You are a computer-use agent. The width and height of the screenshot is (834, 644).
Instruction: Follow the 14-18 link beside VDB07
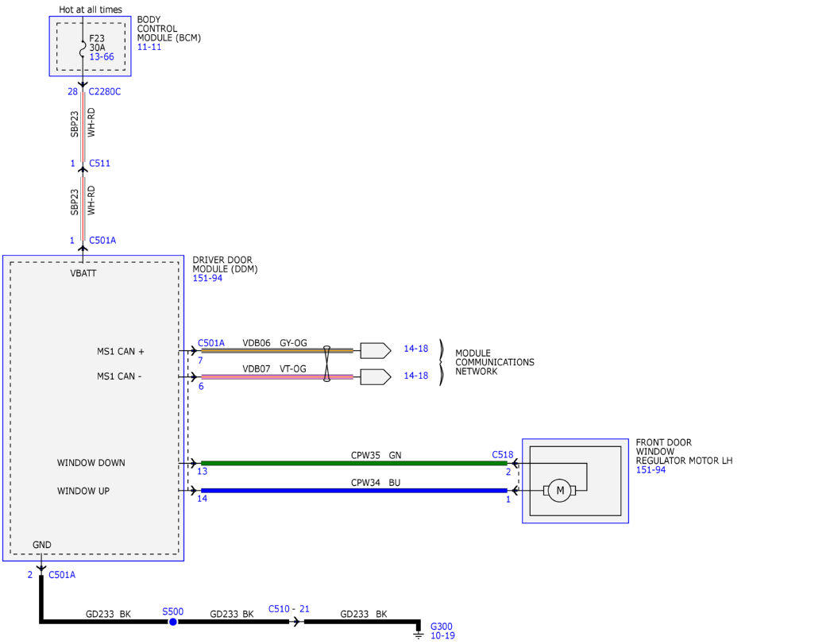(x=416, y=376)
